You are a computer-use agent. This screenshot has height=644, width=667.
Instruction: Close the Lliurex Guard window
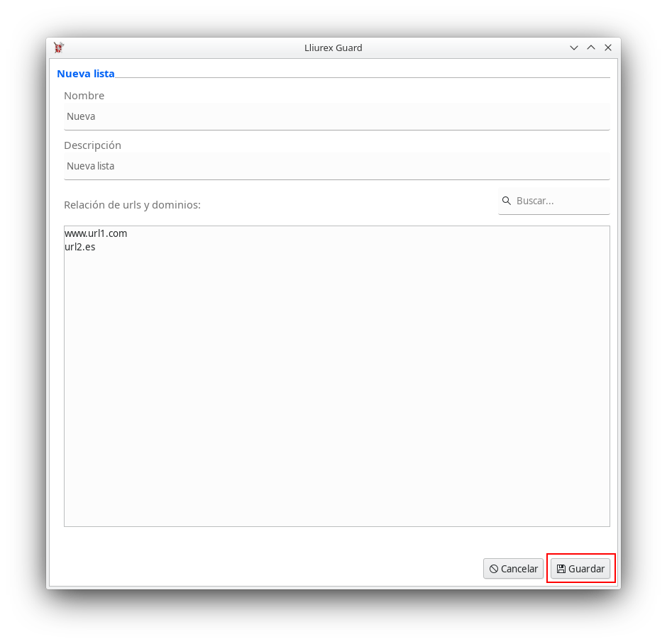[608, 48]
